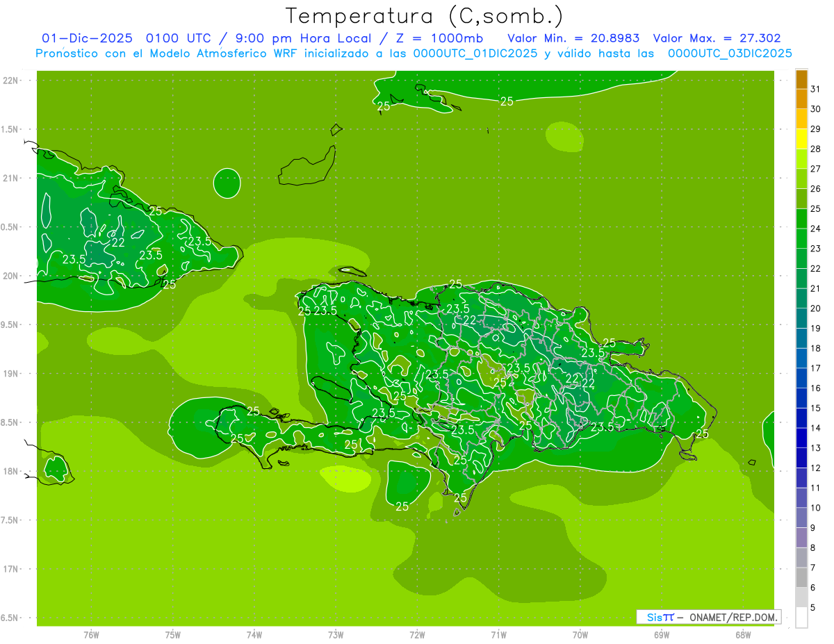Click the "0000UTC_03DIC2025" forecast end time
The width and height of the screenshot is (834, 644).
tap(730, 53)
